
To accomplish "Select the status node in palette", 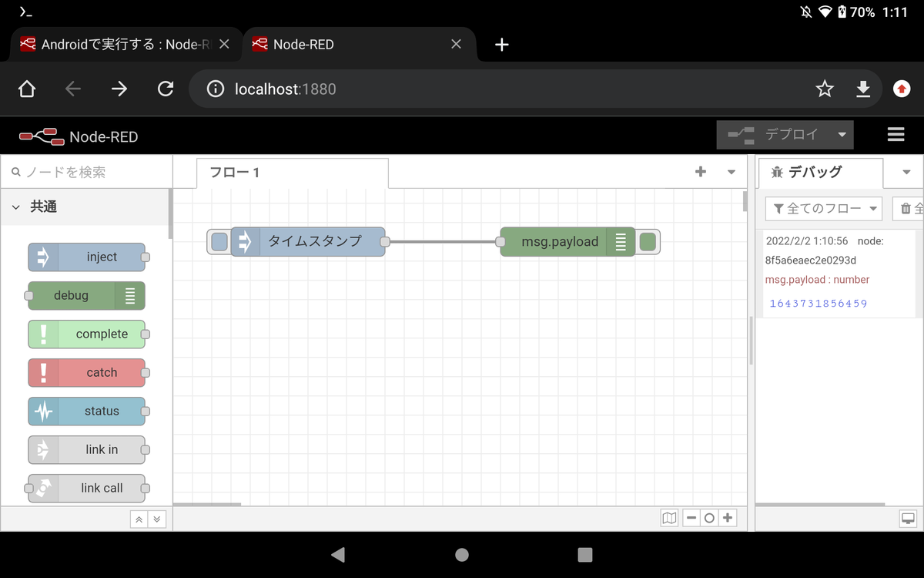I will 86,412.
